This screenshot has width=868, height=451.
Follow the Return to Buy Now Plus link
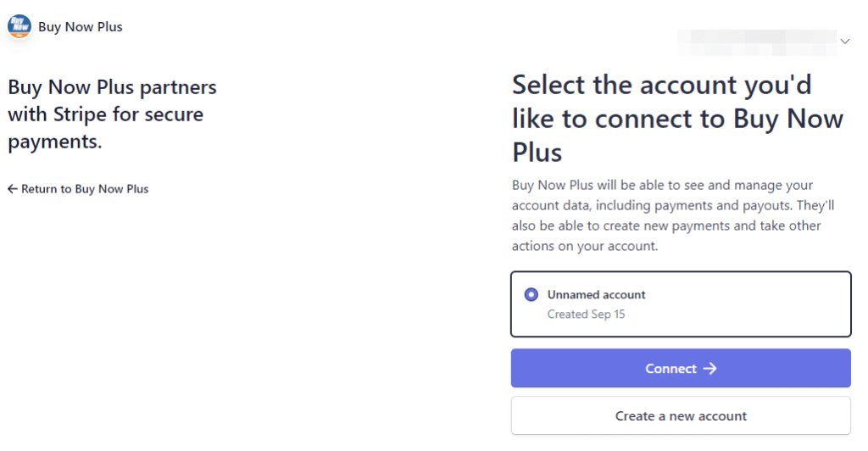pyautogui.click(x=78, y=189)
